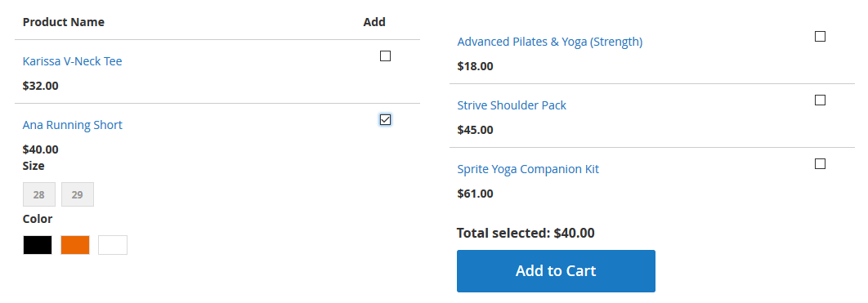The height and width of the screenshot is (303, 868).
Task: Open the Karissa V-Neck Tee product link
Action: coord(73,61)
